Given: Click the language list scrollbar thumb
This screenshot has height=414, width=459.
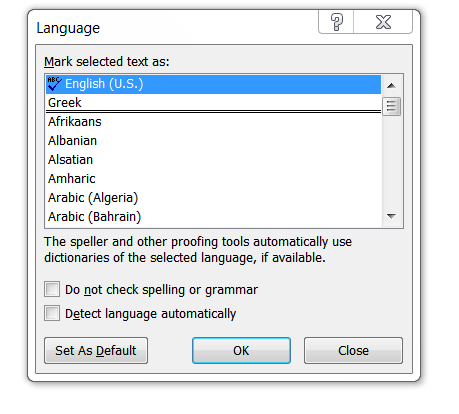Looking at the screenshot, I should tap(391, 106).
